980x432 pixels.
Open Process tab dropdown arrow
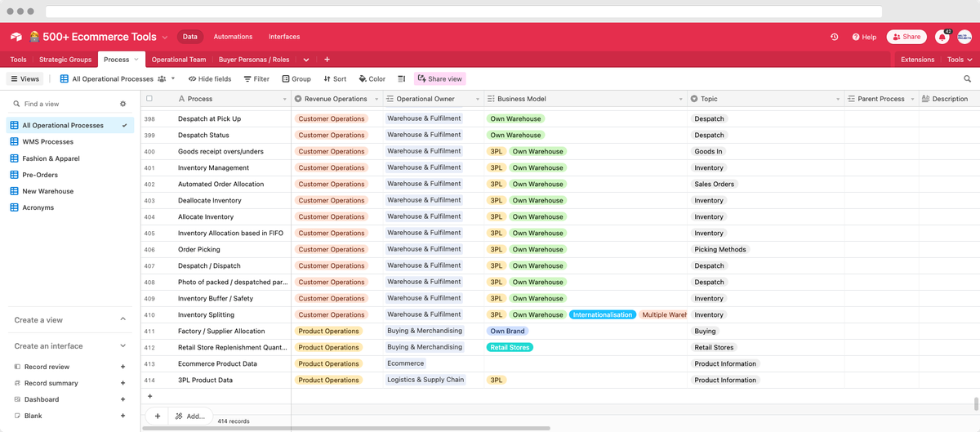[136, 60]
